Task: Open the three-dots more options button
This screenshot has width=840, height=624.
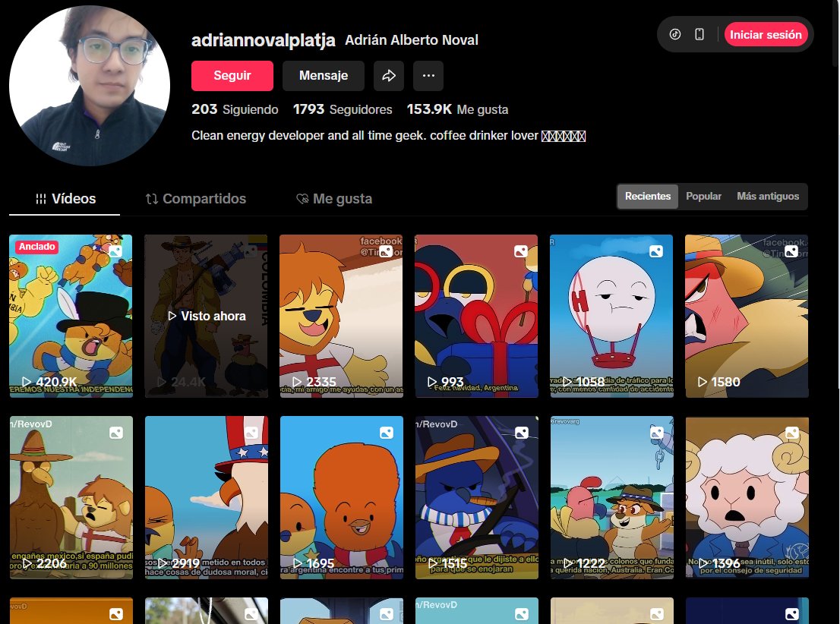Action: pos(428,75)
